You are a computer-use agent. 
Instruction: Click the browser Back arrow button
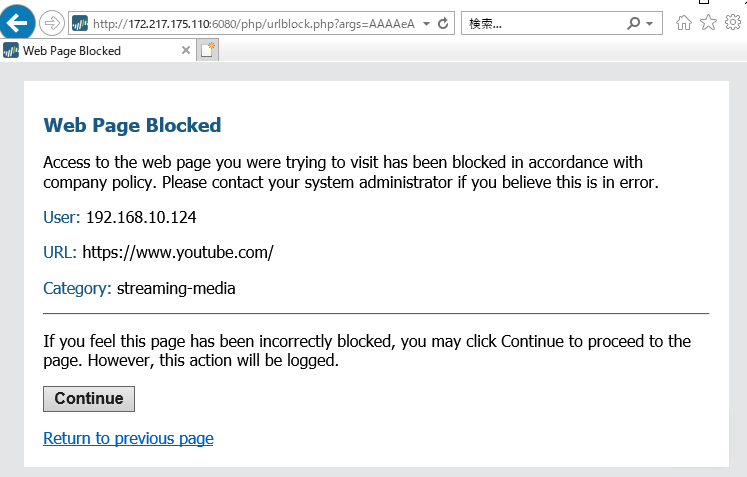[17, 22]
